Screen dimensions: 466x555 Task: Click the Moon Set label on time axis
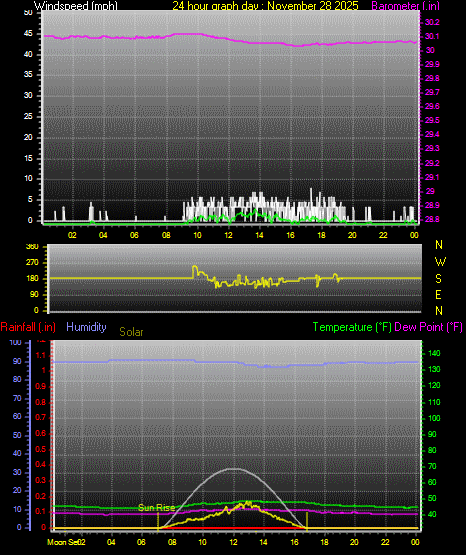tap(62, 542)
